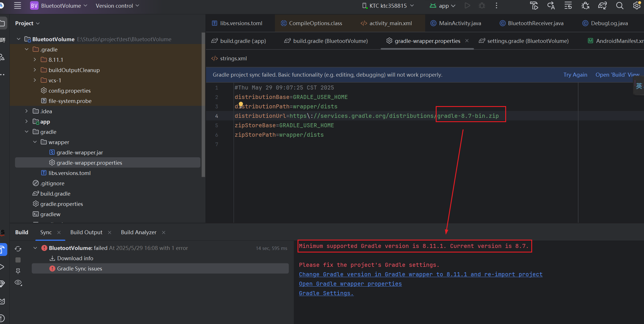Open the strings.xml tab

pos(229,58)
